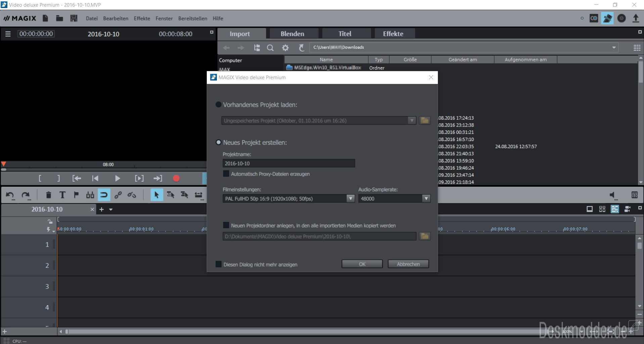Set a marker with the flag icon
This screenshot has height=344, width=644.
(76, 195)
